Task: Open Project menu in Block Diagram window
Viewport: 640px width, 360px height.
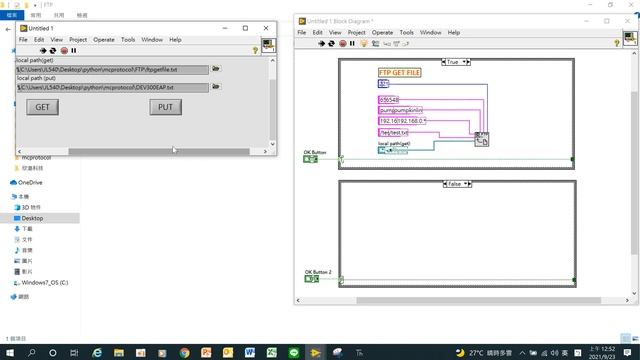Action: (356, 32)
